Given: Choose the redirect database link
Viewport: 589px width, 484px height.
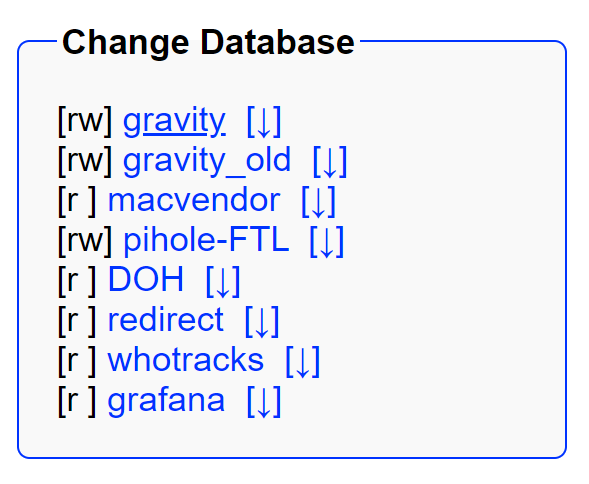Looking at the screenshot, I should 166,321.
